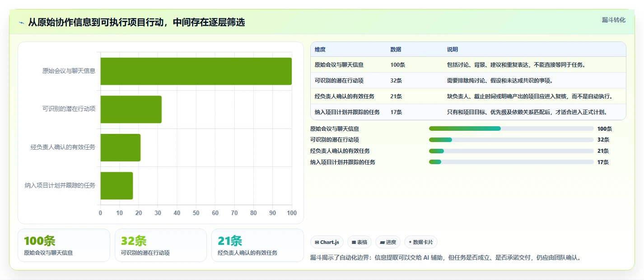Click the 17条 progress bar
This screenshot has width=644, height=280.
[511, 162]
